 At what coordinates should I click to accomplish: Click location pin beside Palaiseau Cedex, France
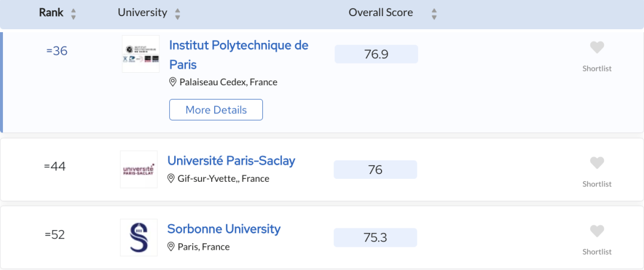173,82
